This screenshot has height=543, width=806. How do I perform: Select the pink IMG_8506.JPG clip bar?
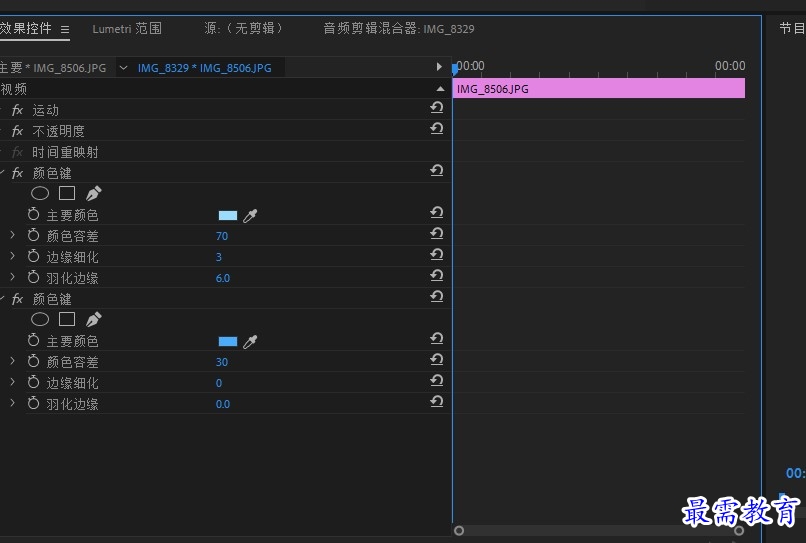click(x=599, y=88)
